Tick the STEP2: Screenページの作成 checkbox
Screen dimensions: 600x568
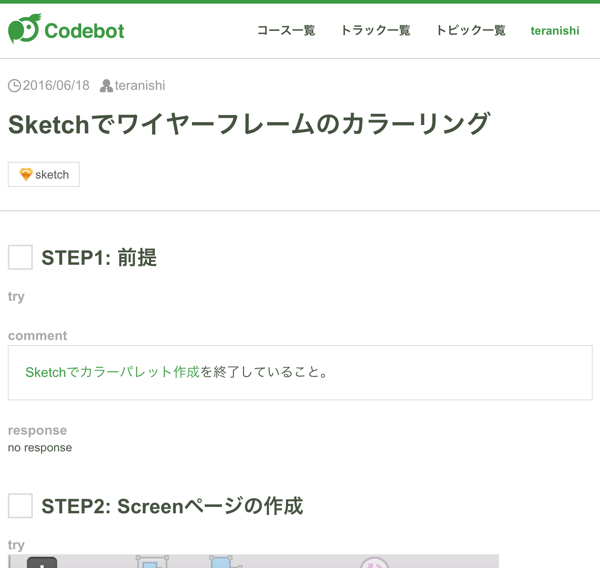[x=20, y=505]
